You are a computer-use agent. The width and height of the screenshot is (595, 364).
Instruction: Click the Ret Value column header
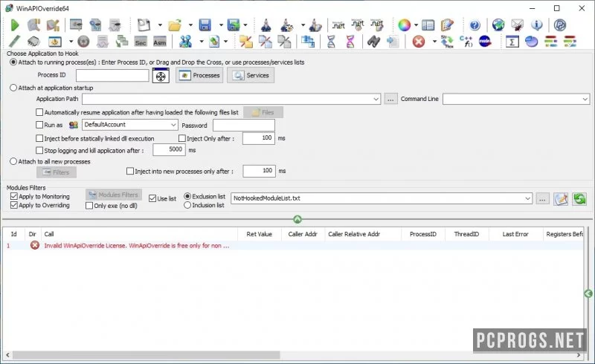pos(259,234)
